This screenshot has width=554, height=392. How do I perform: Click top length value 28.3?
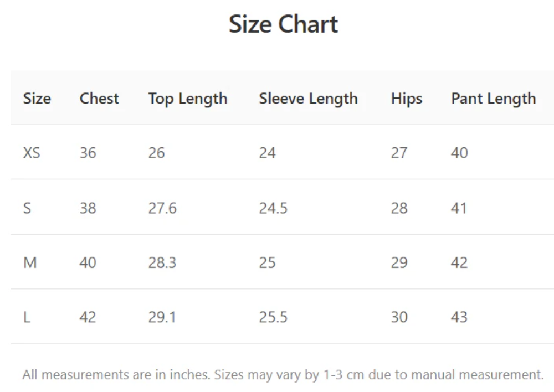click(x=162, y=262)
